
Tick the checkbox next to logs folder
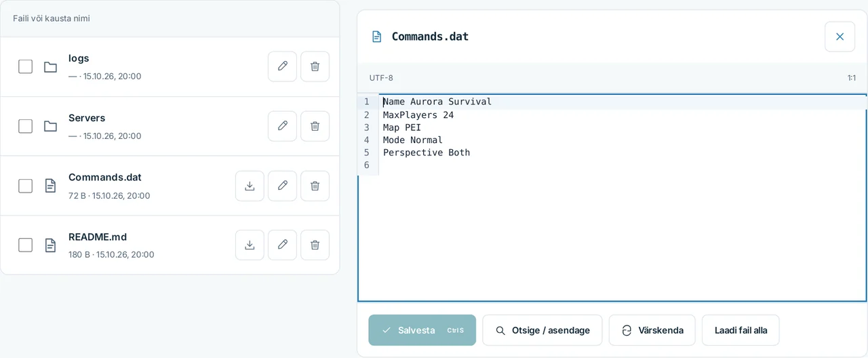pos(25,66)
